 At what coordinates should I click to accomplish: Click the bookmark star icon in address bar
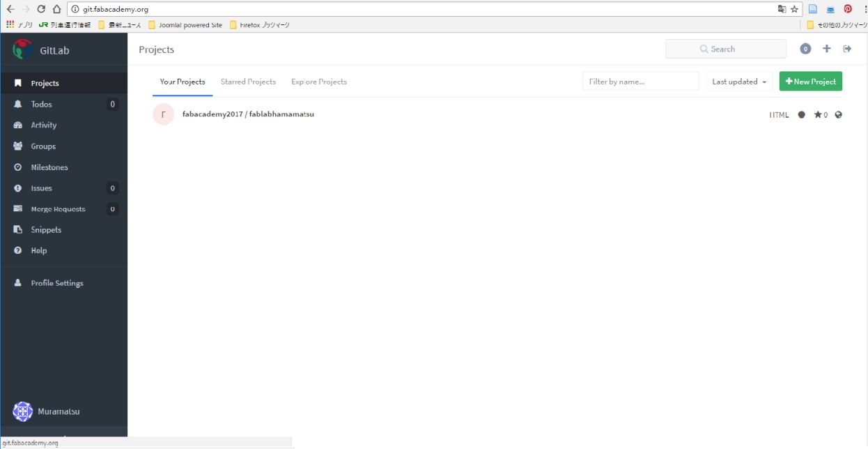(x=794, y=9)
